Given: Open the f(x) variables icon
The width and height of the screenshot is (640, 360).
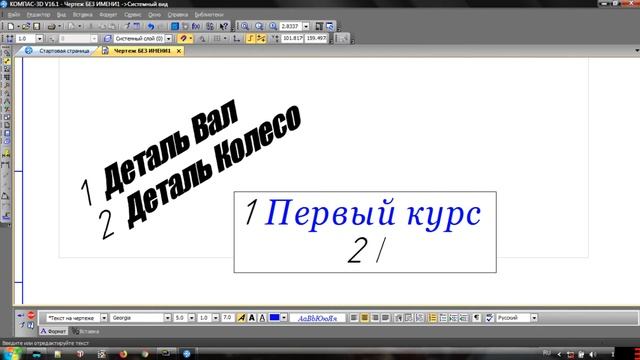Looking at the screenshot, I should 196,27.
